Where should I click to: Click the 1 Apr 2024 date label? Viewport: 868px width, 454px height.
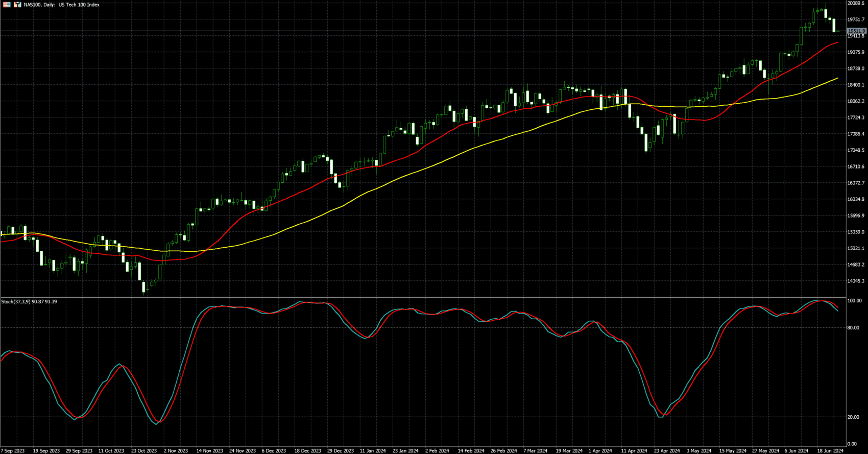600,450
